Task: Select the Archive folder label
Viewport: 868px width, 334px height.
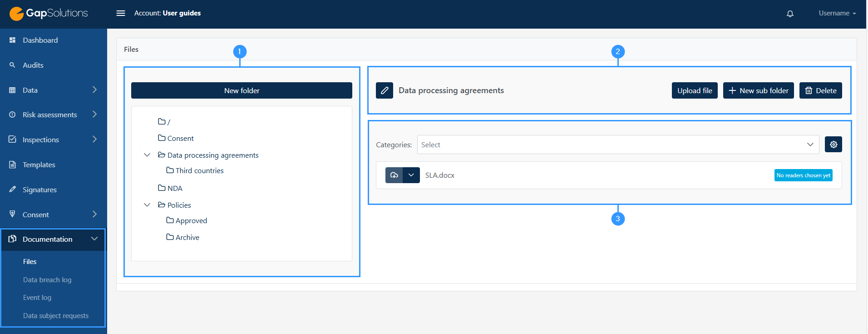Action: pyautogui.click(x=187, y=237)
